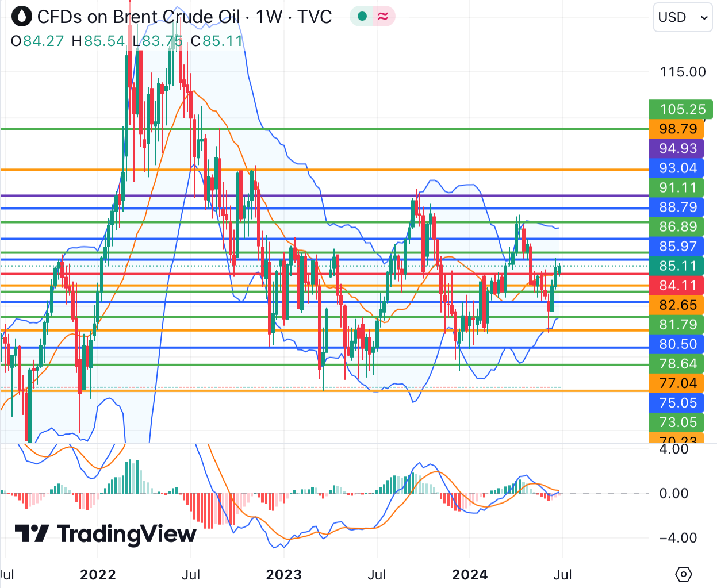Click the 115.00 price axis value
This screenshot has width=717, height=588.
683,72
